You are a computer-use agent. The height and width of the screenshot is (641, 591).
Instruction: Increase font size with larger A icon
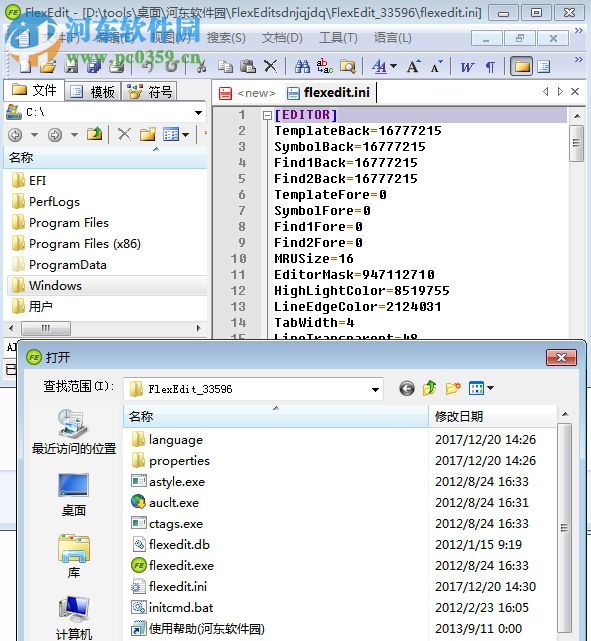413,66
